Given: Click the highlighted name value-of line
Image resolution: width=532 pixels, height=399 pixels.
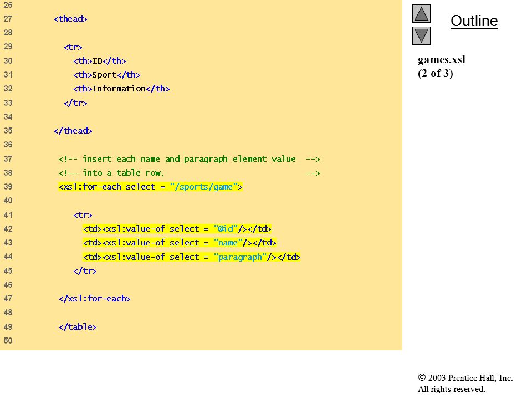Looking at the screenshot, I should tap(180, 243).
